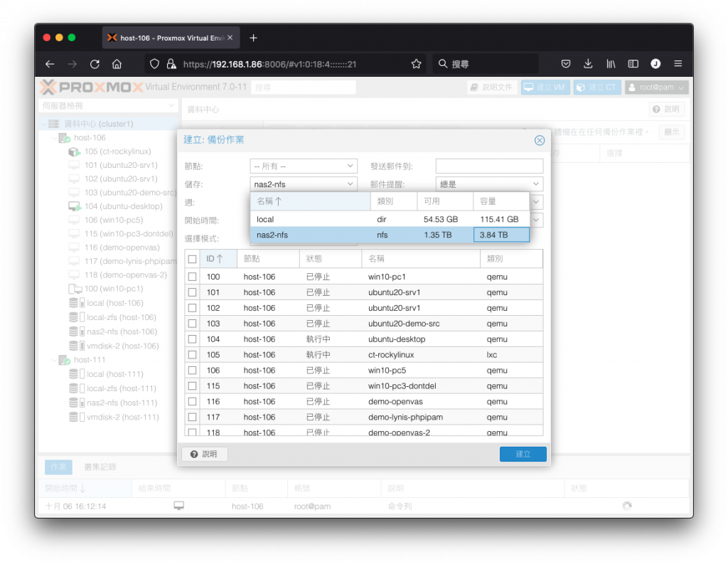This screenshot has height=564, width=728.
Task: Close the backup job dialog with X icon
Action: (539, 140)
